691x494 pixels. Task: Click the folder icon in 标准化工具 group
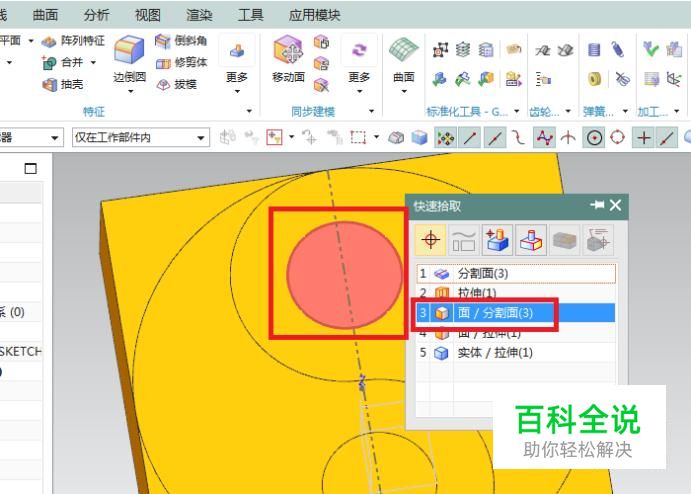(513, 49)
